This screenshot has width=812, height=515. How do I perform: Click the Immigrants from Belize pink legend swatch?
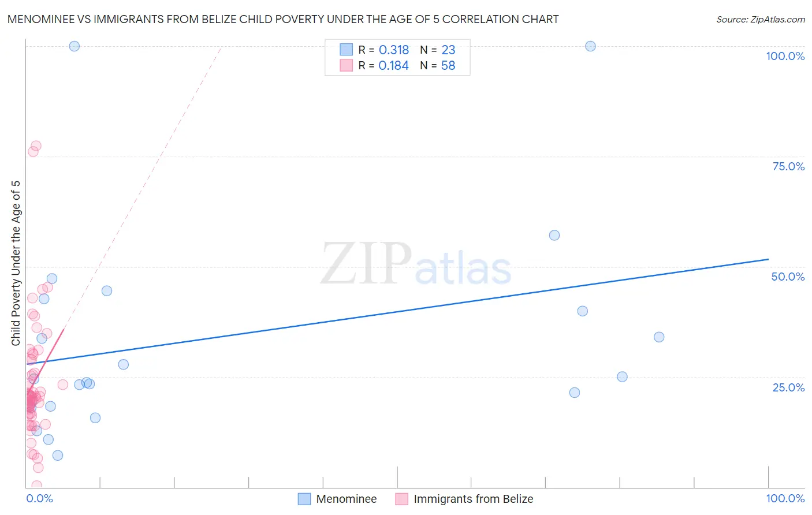(x=402, y=499)
